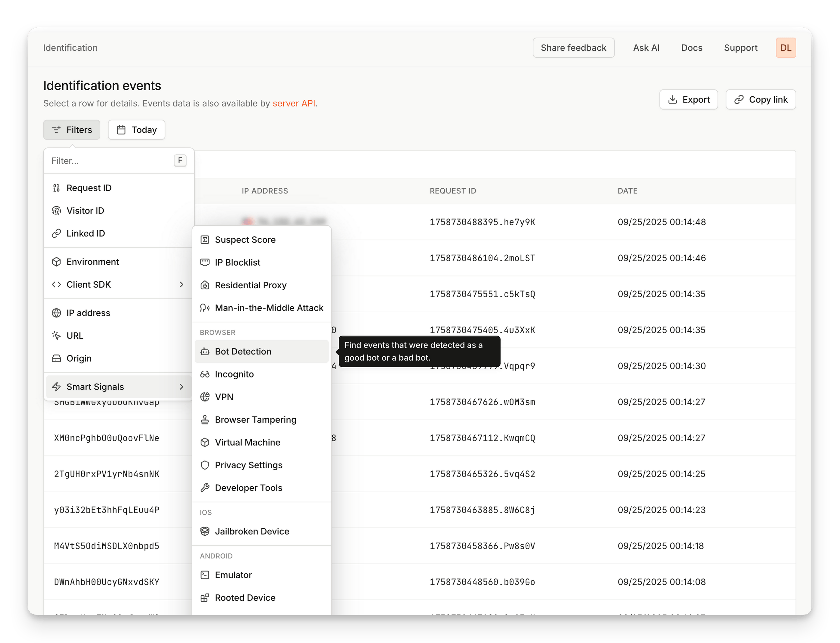Click visitor ID 2TgUH0rxPV1yrNb4snNK
This screenshot has width=840, height=643.
(106, 474)
